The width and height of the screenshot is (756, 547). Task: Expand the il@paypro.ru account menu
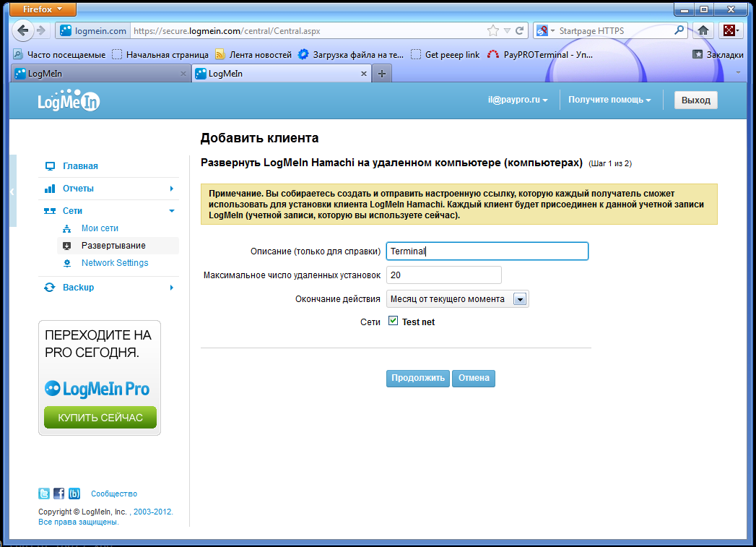[517, 100]
